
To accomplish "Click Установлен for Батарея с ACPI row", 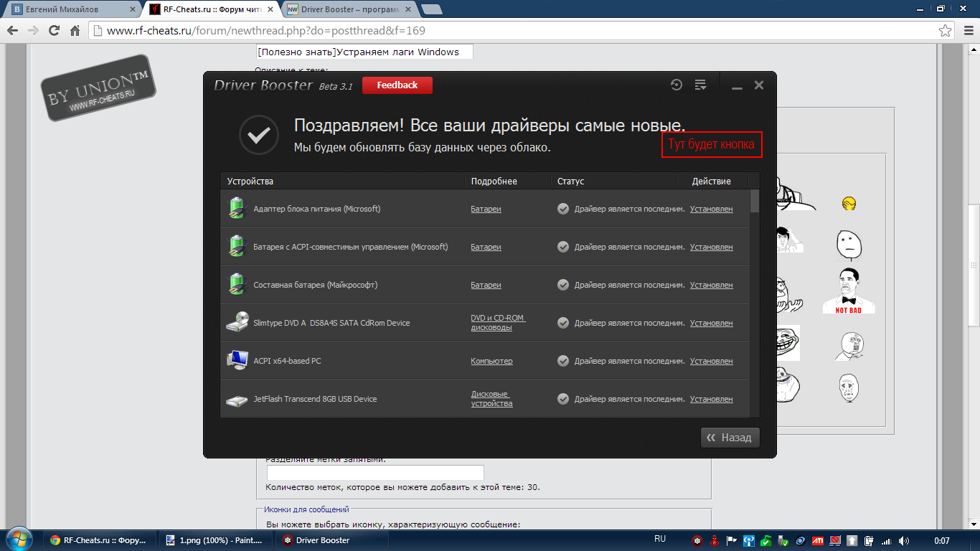I will tap(711, 247).
